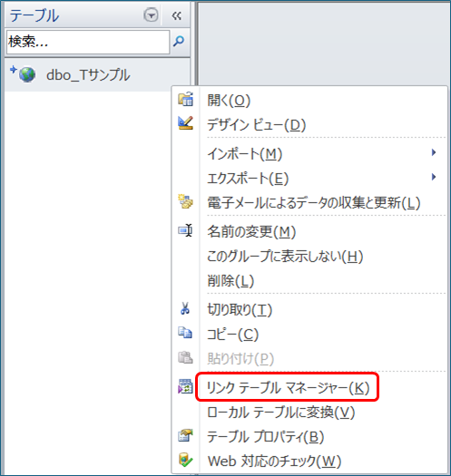Click the インポート(M) menu label

click(x=245, y=153)
